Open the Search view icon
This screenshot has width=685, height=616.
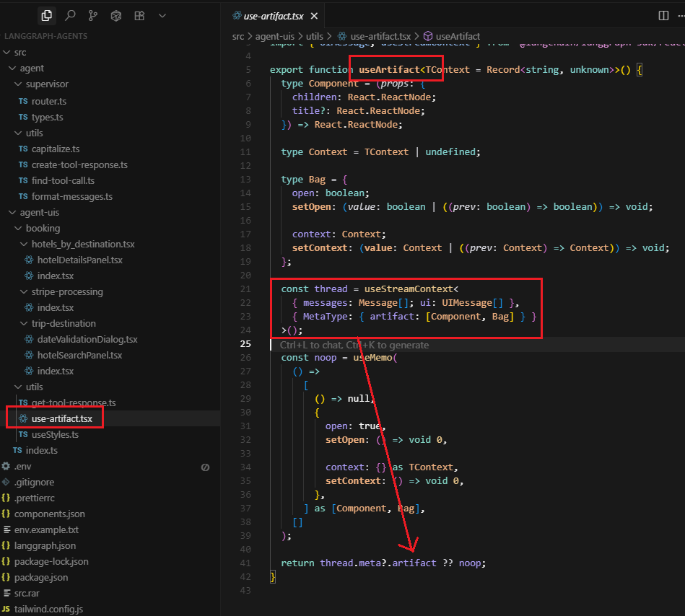point(70,15)
